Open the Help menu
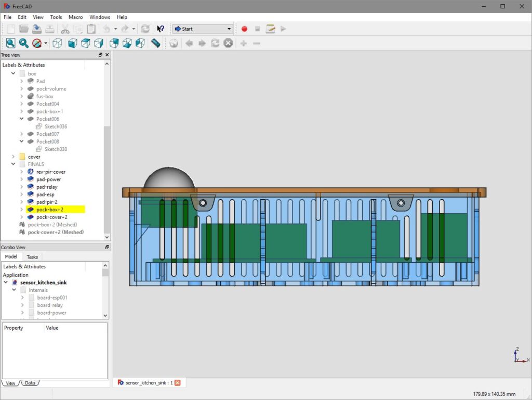This screenshot has width=532, height=400. point(122,17)
